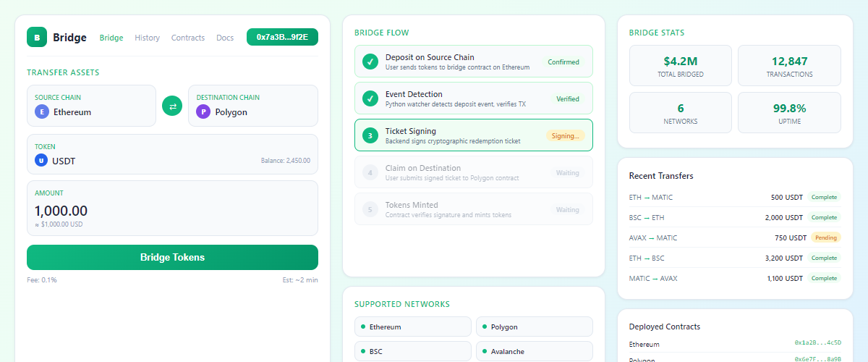Image resolution: width=868 pixels, height=362 pixels.
Task: Swap source and destination chains
Action: (172, 106)
